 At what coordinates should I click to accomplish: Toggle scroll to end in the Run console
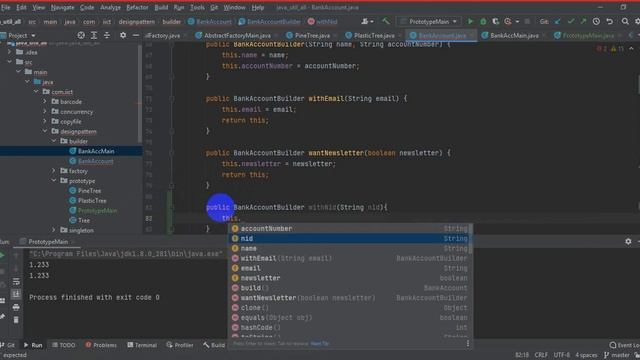(16, 294)
